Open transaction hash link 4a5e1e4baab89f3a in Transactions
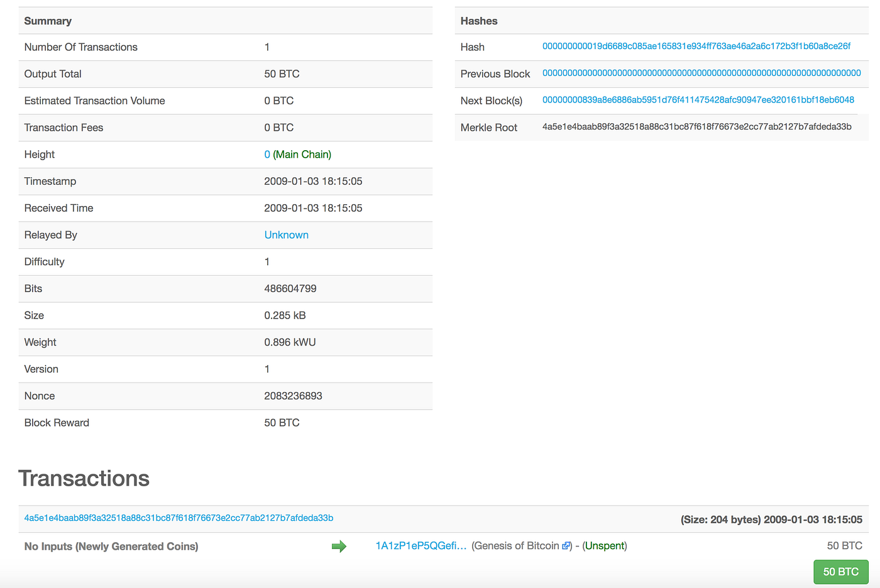 [179, 518]
